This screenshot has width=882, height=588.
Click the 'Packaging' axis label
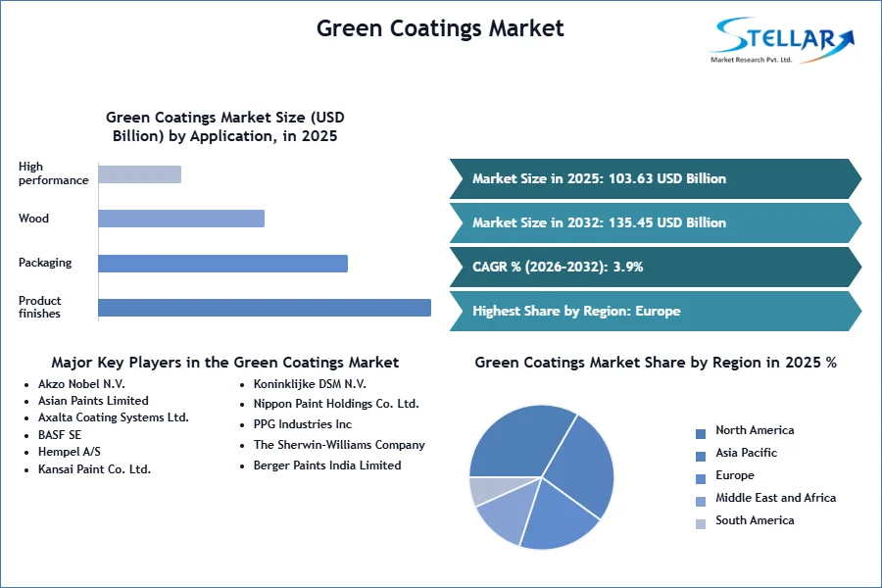point(45,263)
